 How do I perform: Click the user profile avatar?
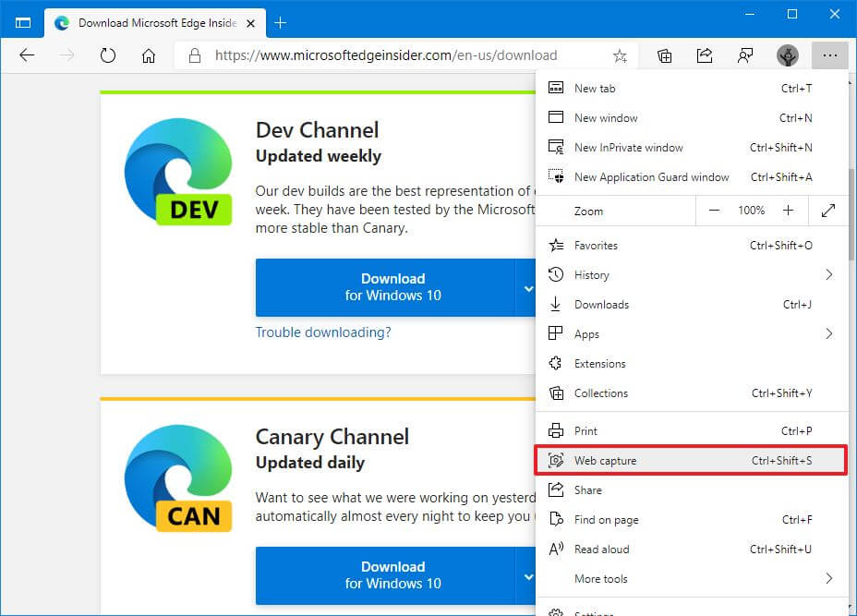(788, 55)
